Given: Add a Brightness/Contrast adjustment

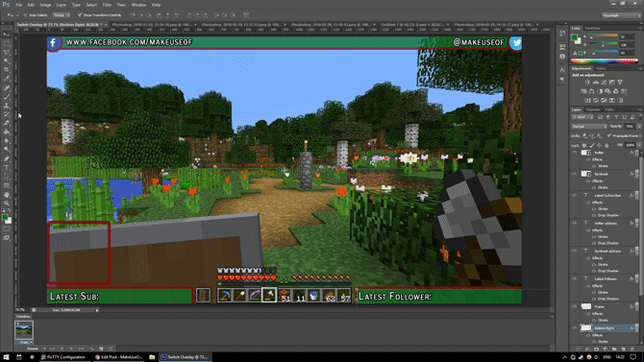Looking at the screenshot, I should point(587,82).
